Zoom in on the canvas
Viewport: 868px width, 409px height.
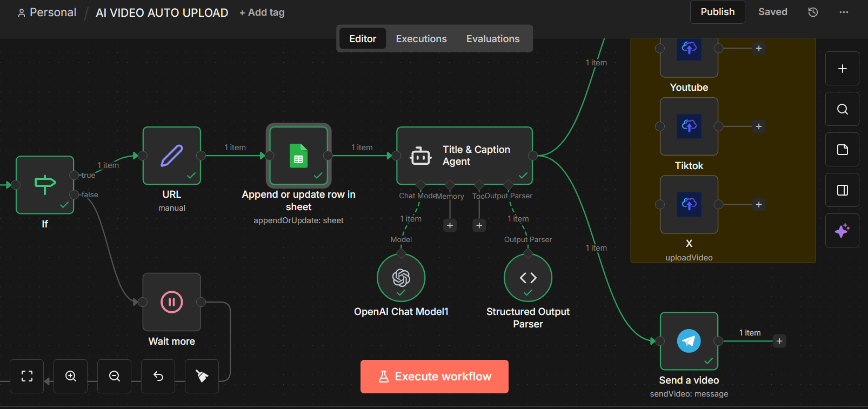71,376
